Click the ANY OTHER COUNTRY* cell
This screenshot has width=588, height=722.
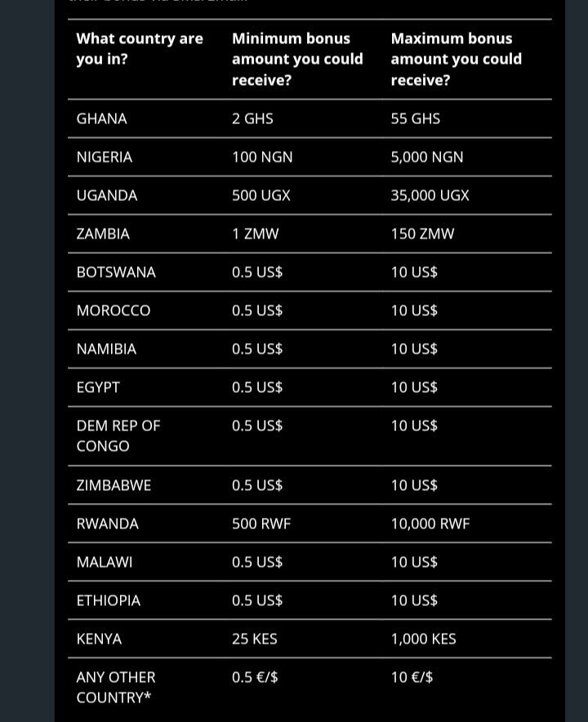tap(116, 687)
